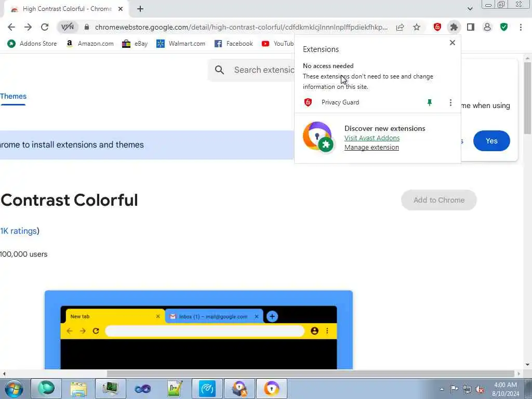The image size is (532, 399).
Task: Click the Avast addons logo
Action: pyautogui.click(x=318, y=137)
